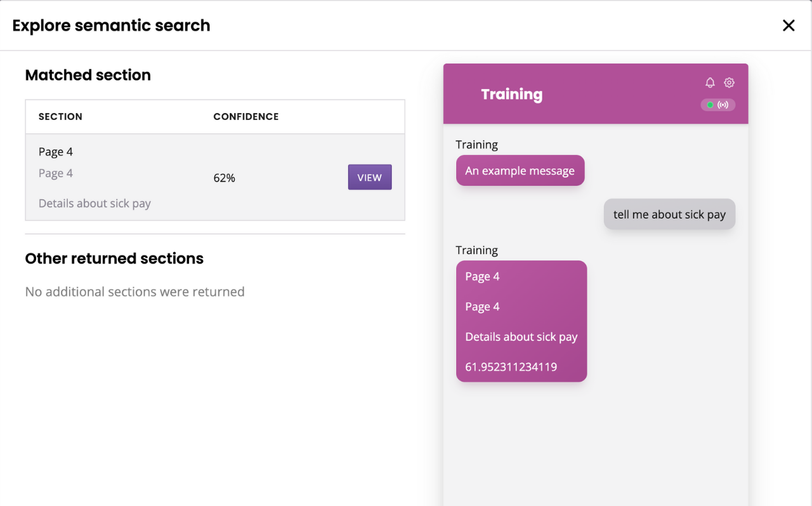Click 'Details about sick pay' in chat reply
Image resolution: width=812 pixels, height=506 pixels.
point(521,337)
